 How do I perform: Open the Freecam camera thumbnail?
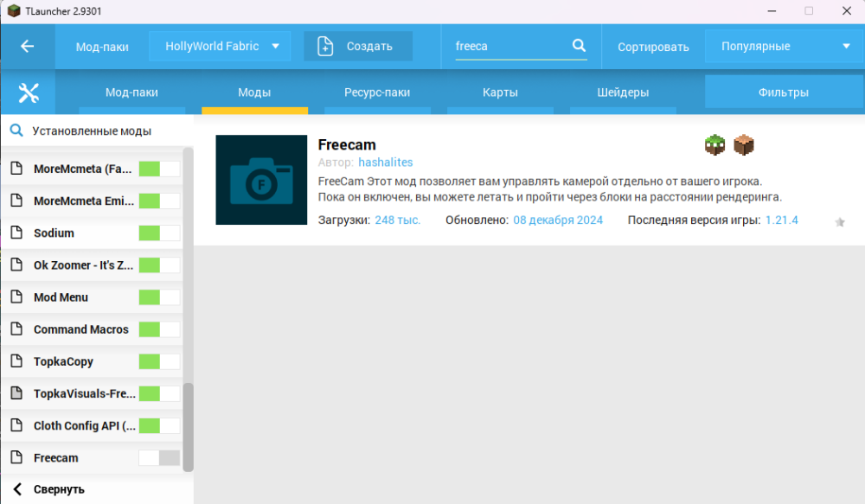click(x=261, y=180)
